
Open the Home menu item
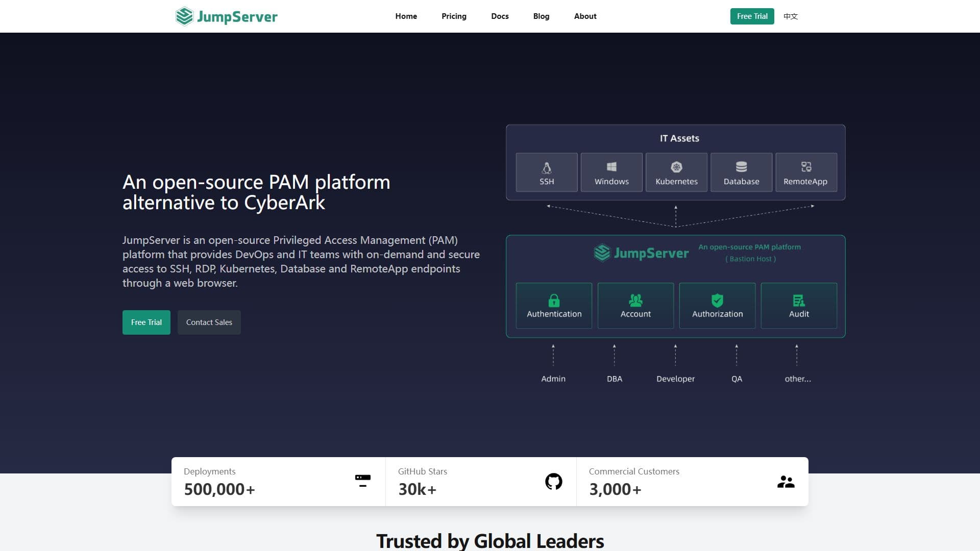click(x=406, y=16)
